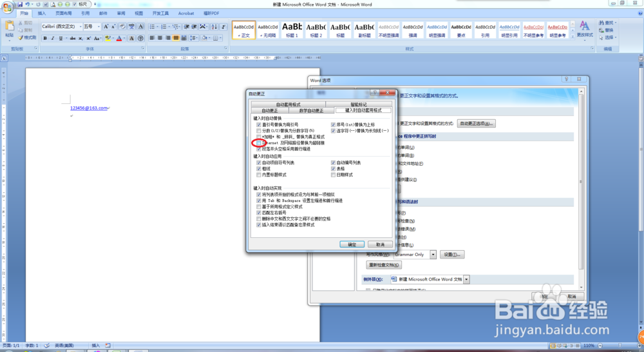
Task: Toggle match parentheses (匹配左右括号) checkbox
Action: [259, 213]
